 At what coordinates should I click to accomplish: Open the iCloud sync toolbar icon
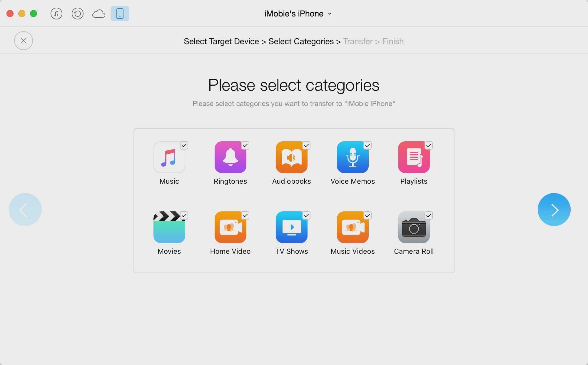pos(99,14)
